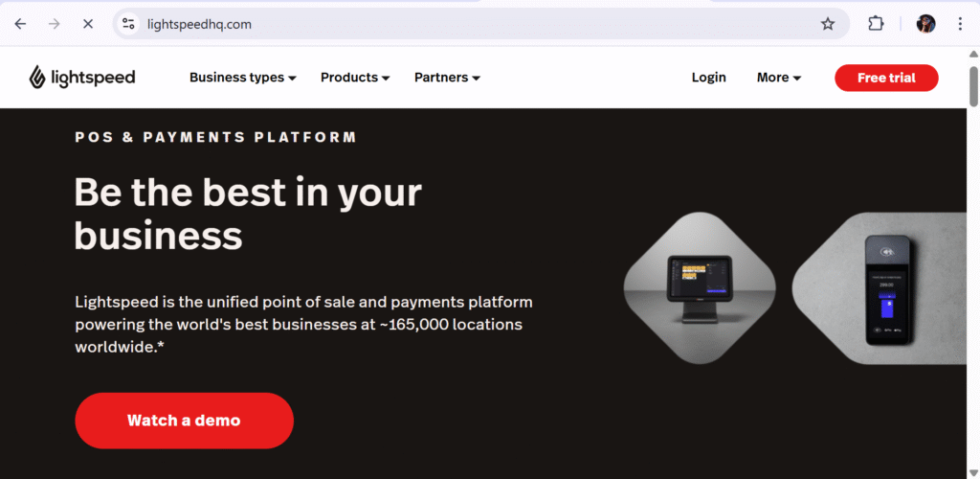Image resolution: width=980 pixels, height=479 pixels.
Task: Expand the More dropdown
Action: click(x=779, y=78)
